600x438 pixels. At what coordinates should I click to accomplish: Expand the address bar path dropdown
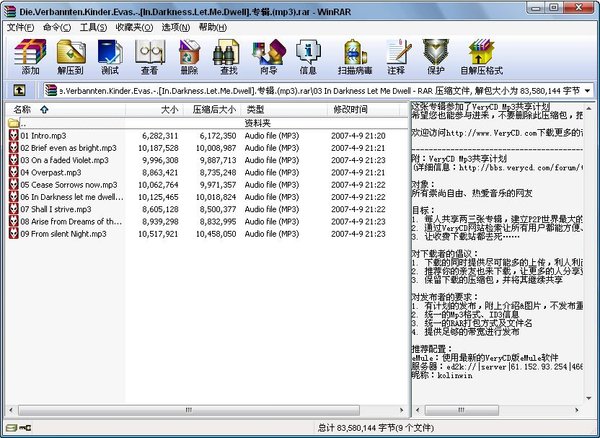tap(587, 91)
